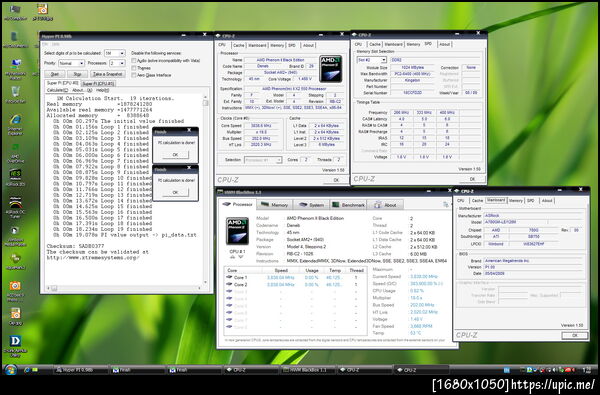Switch to HWM BlackBox 1.1 taskbar button
Viewport: 600px width, 395px height.
[x=308, y=370]
